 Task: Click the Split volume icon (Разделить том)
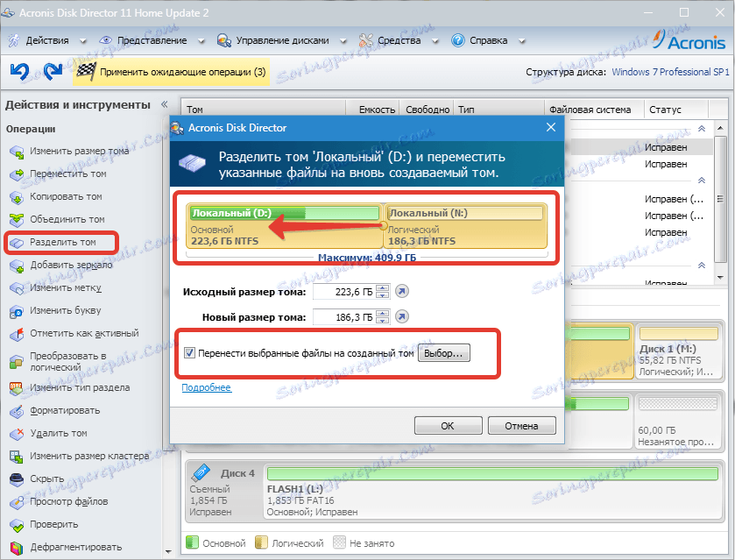(x=17, y=243)
